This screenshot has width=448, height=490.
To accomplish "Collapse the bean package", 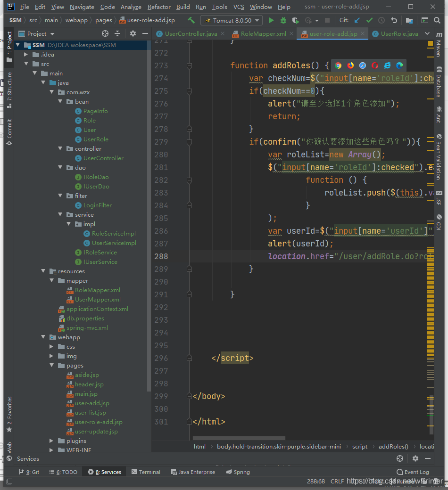I will [x=60, y=102].
